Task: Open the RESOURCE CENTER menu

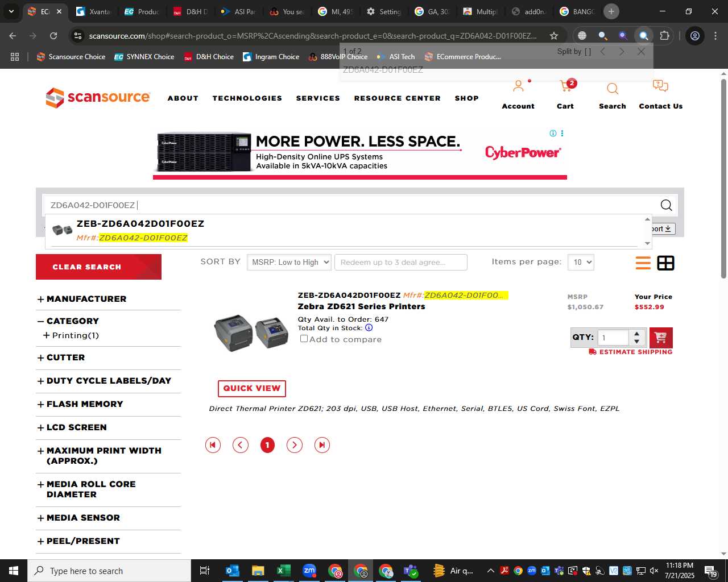Action: pos(398,98)
